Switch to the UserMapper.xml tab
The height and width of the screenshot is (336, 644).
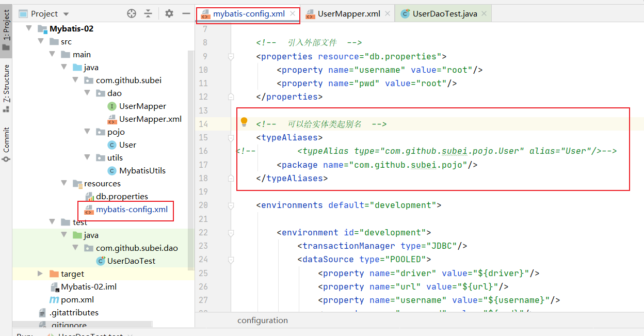click(348, 14)
